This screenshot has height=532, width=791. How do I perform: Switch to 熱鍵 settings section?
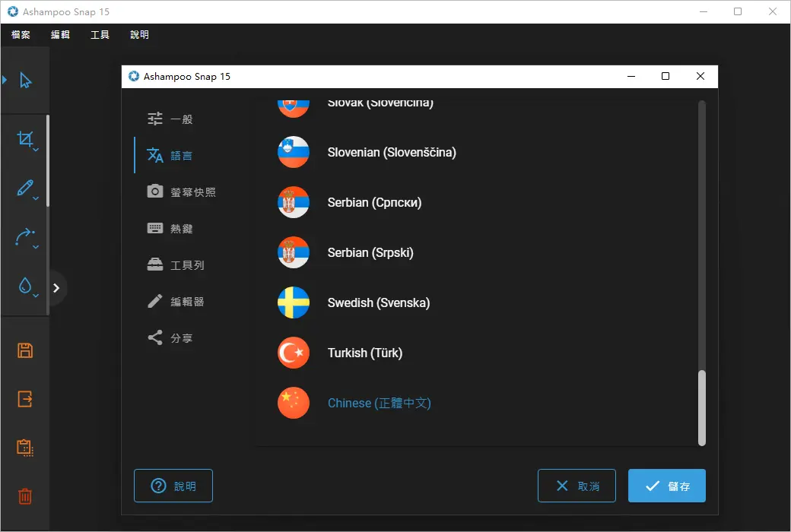point(170,229)
